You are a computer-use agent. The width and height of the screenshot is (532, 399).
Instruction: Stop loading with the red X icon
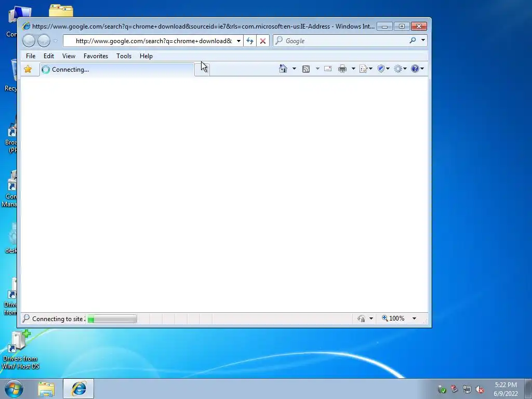(262, 41)
